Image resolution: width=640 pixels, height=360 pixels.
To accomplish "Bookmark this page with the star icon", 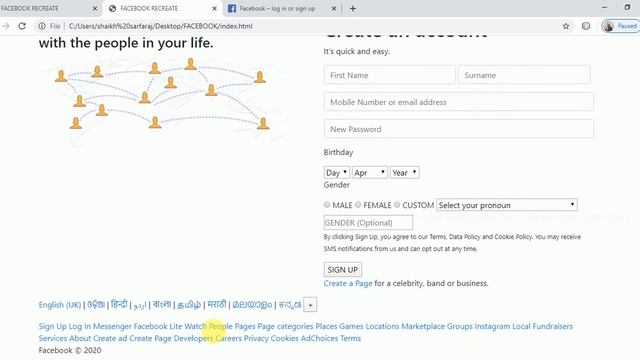I will (x=566, y=26).
